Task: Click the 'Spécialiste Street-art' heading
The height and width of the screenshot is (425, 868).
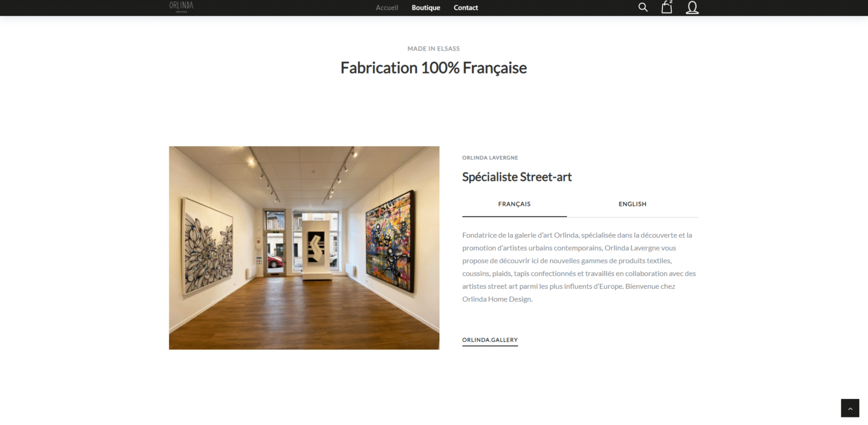Action: pyautogui.click(x=517, y=177)
